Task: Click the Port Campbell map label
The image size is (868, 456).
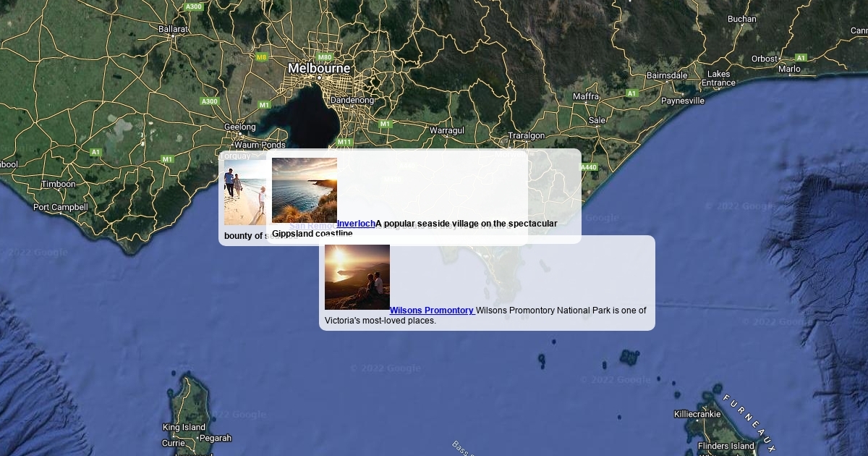Action: pos(61,207)
